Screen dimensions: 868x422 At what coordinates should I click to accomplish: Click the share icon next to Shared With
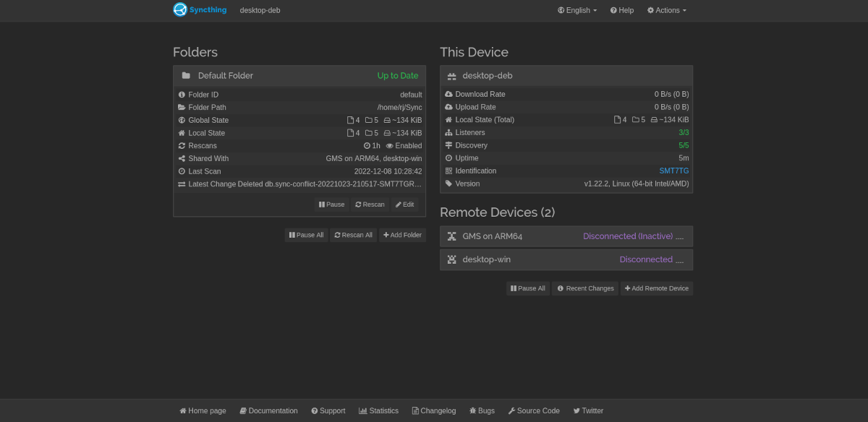point(182,158)
